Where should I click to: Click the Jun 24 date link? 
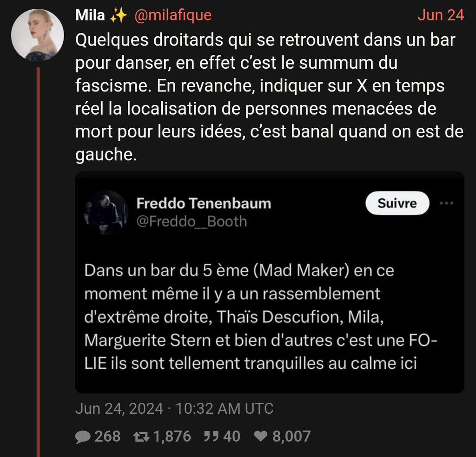click(x=441, y=15)
